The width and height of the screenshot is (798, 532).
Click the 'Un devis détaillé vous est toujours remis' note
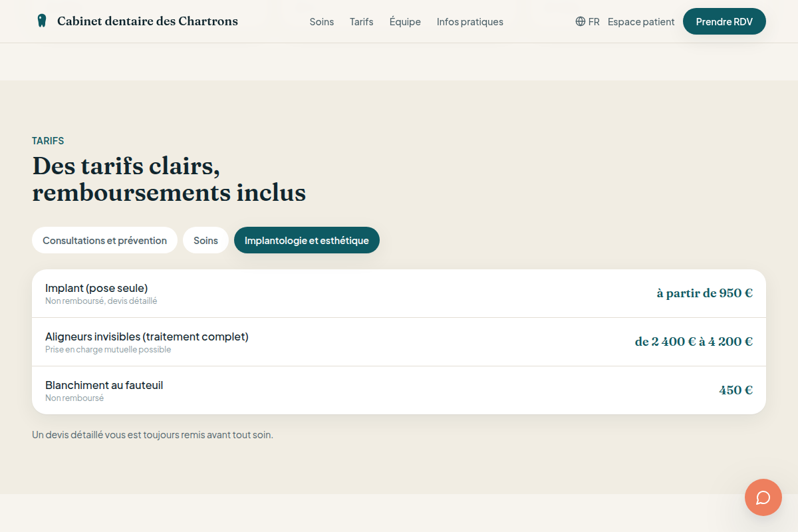click(152, 435)
